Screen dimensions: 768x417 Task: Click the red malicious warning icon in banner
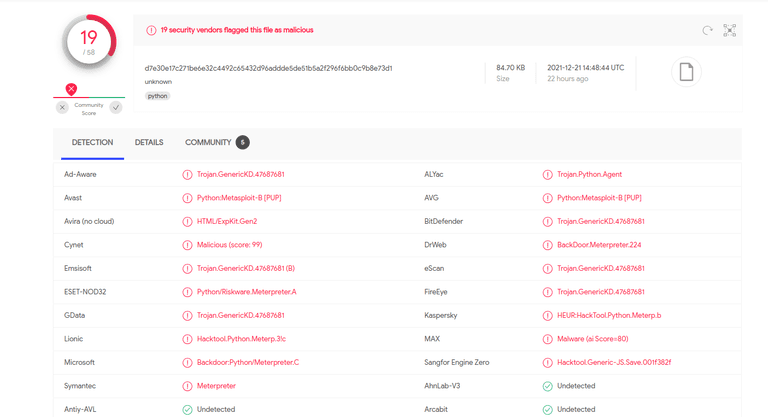(x=151, y=31)
